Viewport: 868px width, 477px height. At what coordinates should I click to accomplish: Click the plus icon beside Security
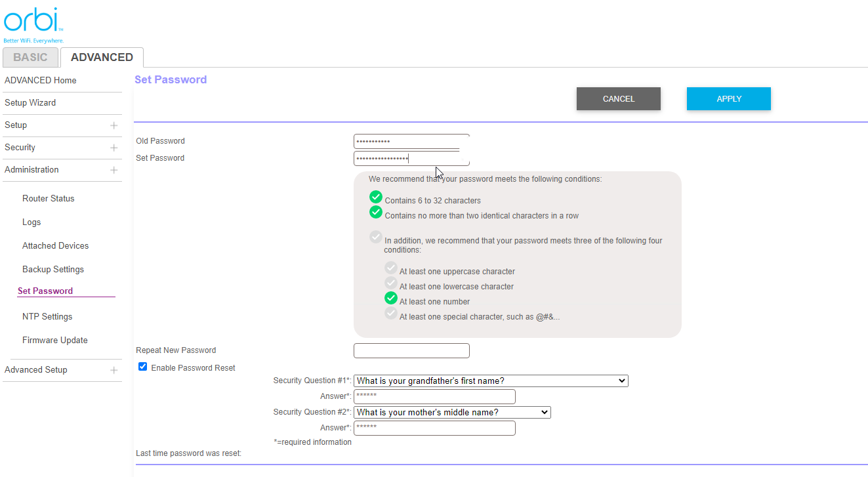(114, 148)
